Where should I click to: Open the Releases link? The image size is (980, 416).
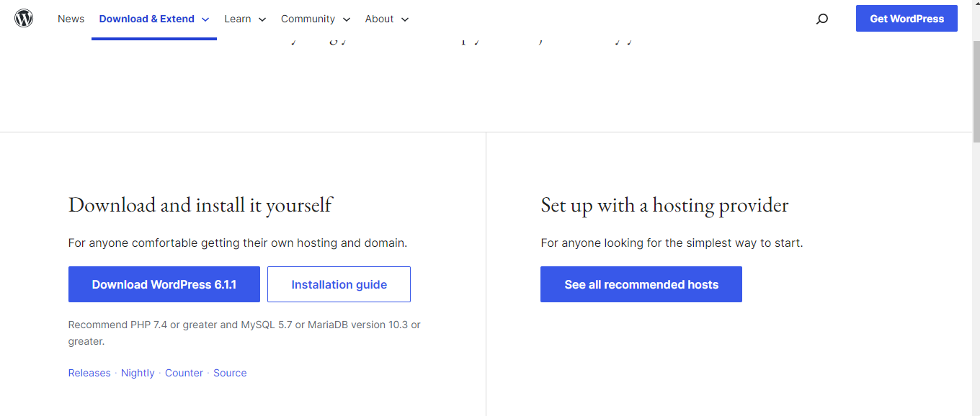point(89,373)
